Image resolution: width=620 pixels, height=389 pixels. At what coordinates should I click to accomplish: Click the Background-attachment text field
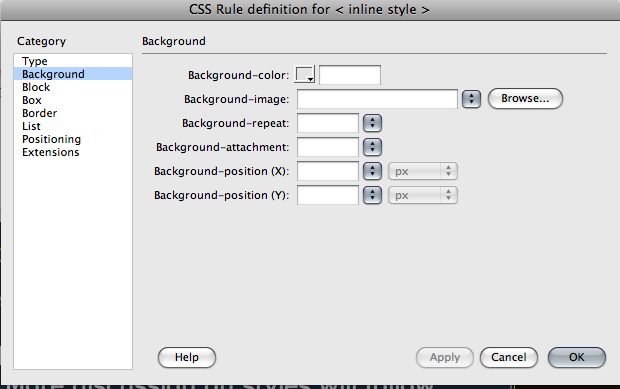[328, 147]
